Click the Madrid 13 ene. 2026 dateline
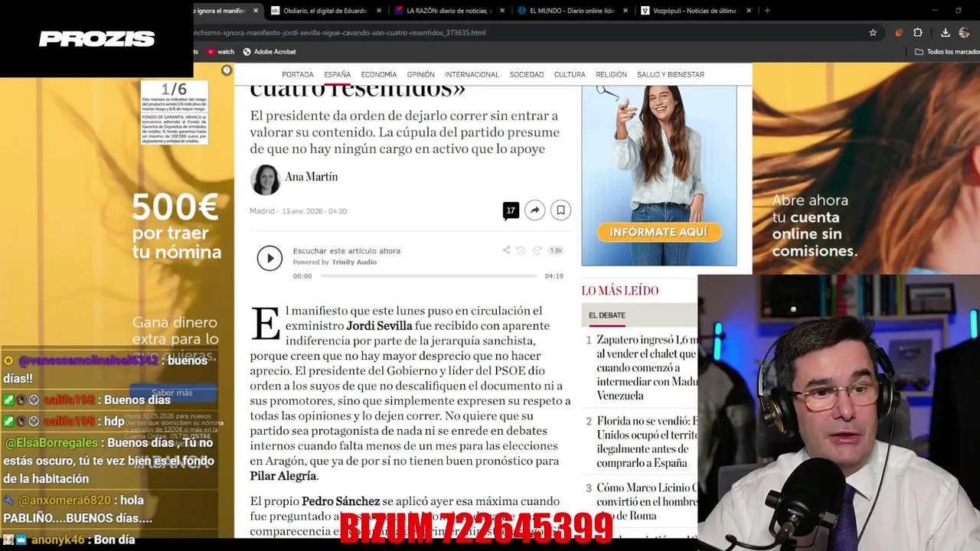 click(298, 211)
